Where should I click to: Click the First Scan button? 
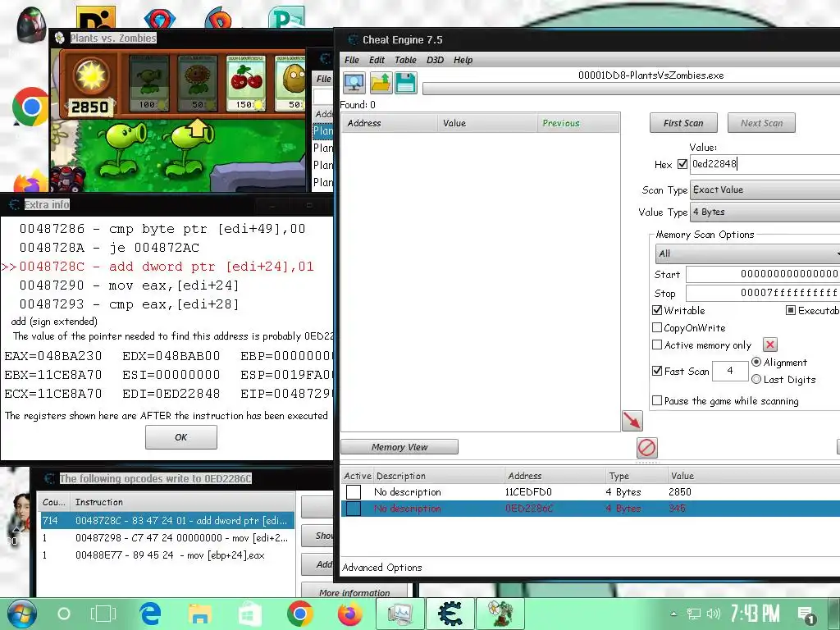(x=683, y=123)
